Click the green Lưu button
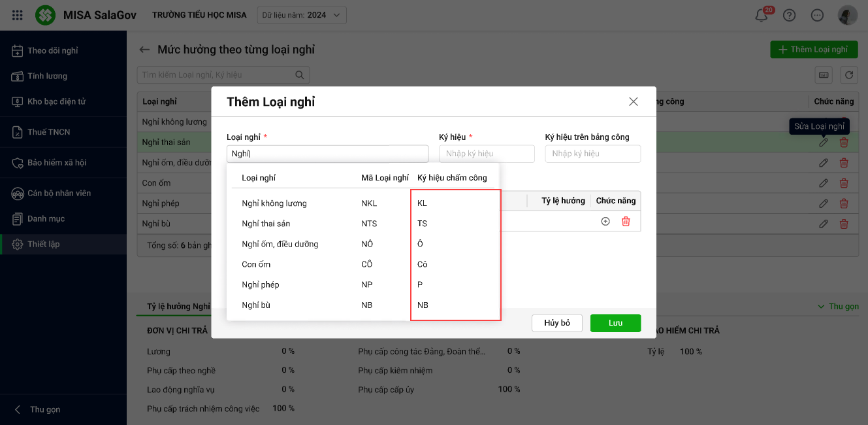 pyautogui.click(x=615, y=323)
